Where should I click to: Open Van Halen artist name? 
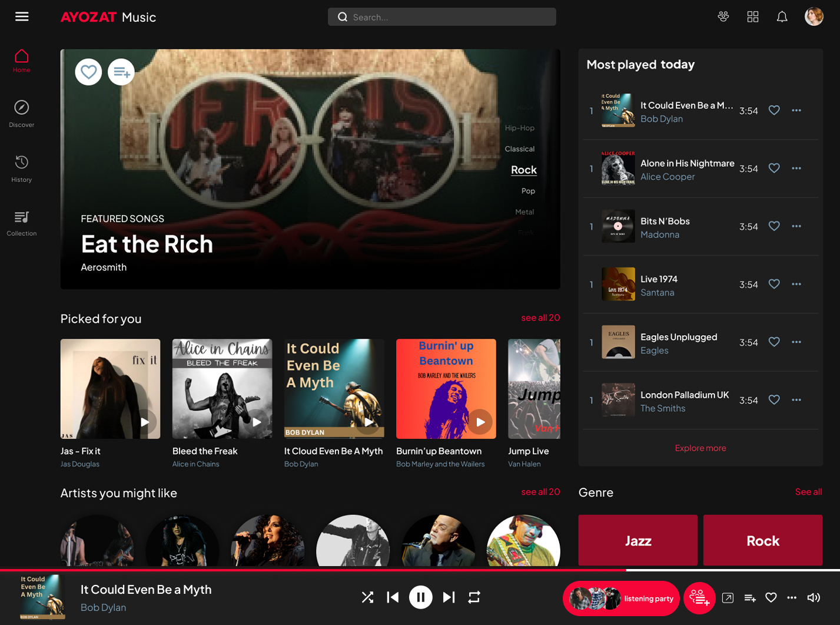[524, 464]
